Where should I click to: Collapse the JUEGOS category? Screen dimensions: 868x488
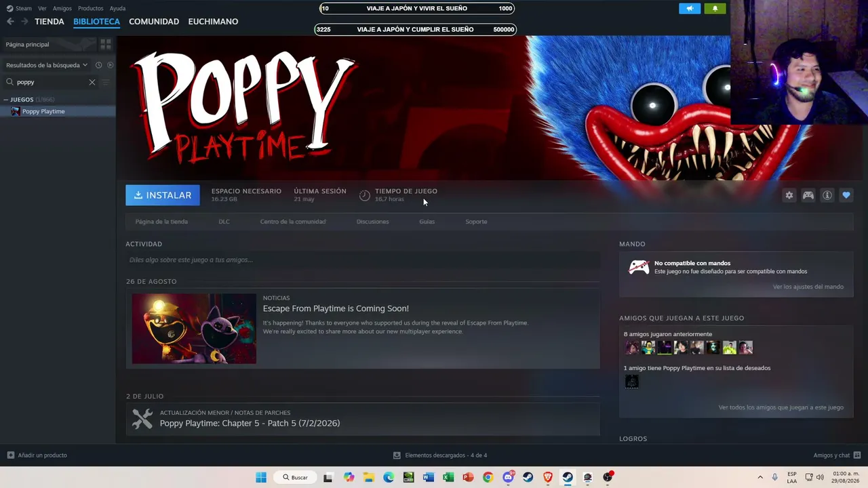click(x=6, y=100)
